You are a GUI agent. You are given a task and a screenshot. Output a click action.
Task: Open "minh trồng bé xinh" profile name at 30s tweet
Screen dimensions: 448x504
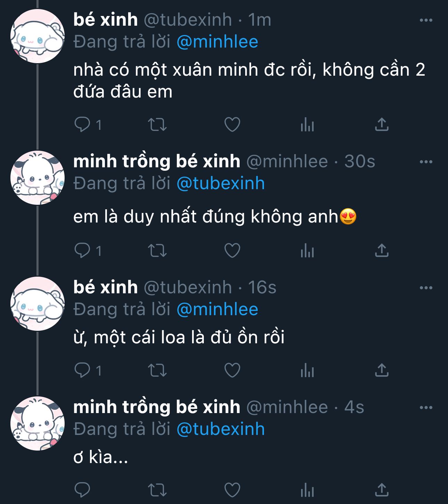click(x=157, y=161)
